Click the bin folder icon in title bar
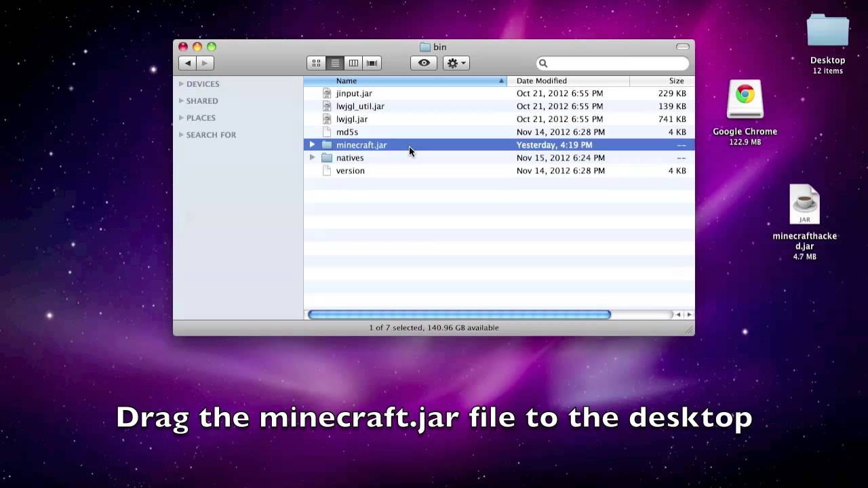 coord(425,47)
